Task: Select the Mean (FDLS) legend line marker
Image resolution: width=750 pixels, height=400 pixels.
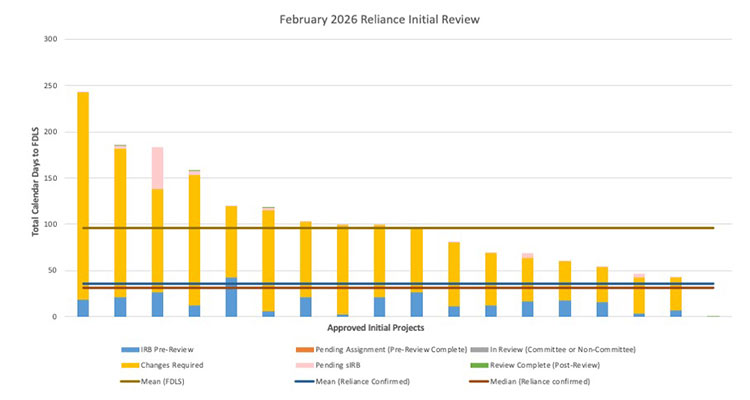Action: 131,381
